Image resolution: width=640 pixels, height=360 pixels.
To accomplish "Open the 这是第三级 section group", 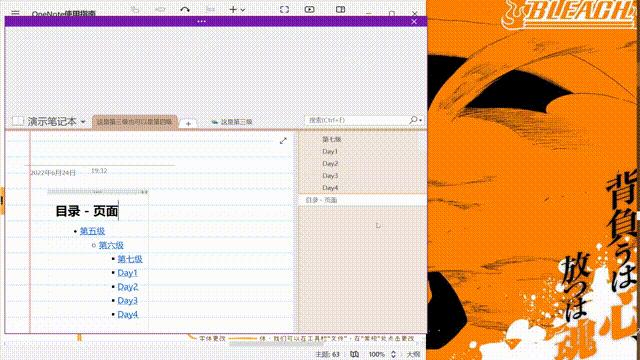I will point(232,122).
